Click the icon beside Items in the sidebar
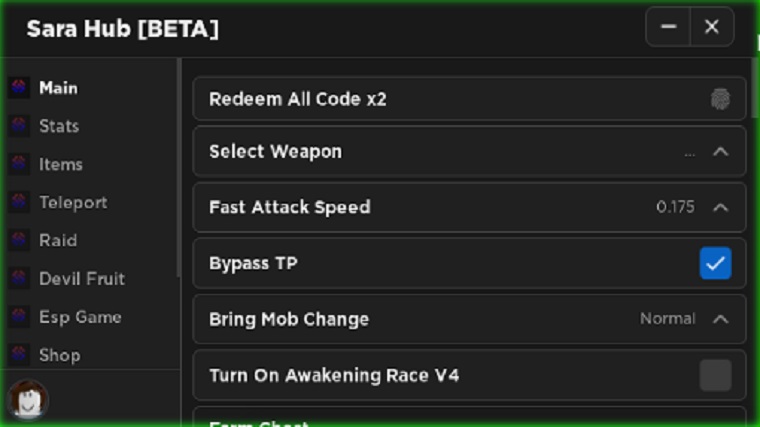 point(19,164)
